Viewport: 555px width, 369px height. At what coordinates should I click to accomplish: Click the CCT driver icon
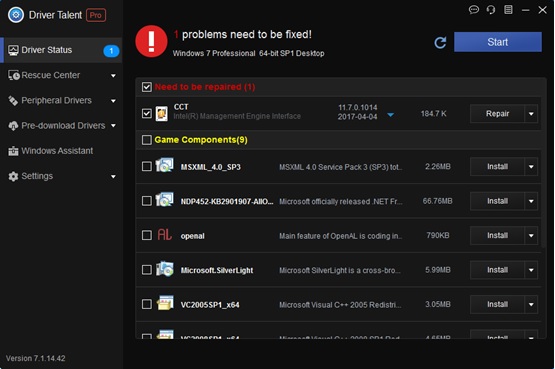coord(162,114)
